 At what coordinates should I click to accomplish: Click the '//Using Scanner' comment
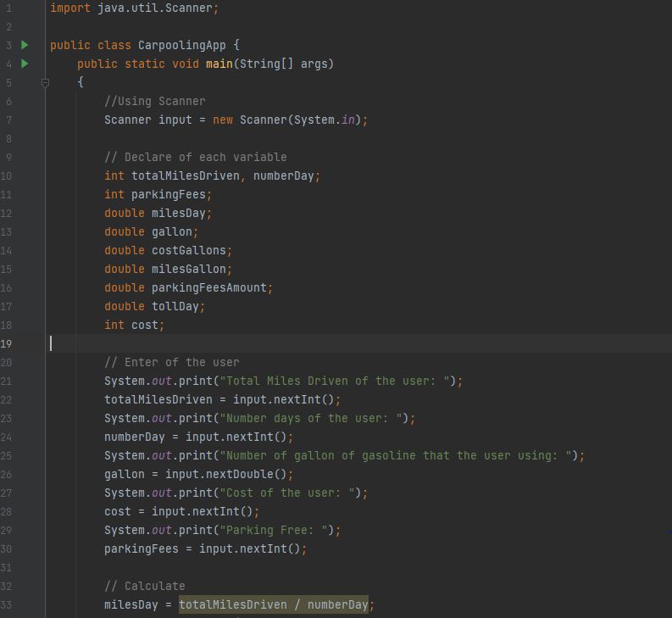click(155, 101)
